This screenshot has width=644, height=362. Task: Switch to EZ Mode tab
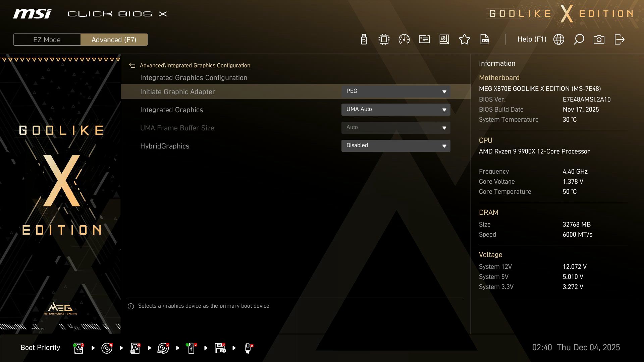coord(47,39)
